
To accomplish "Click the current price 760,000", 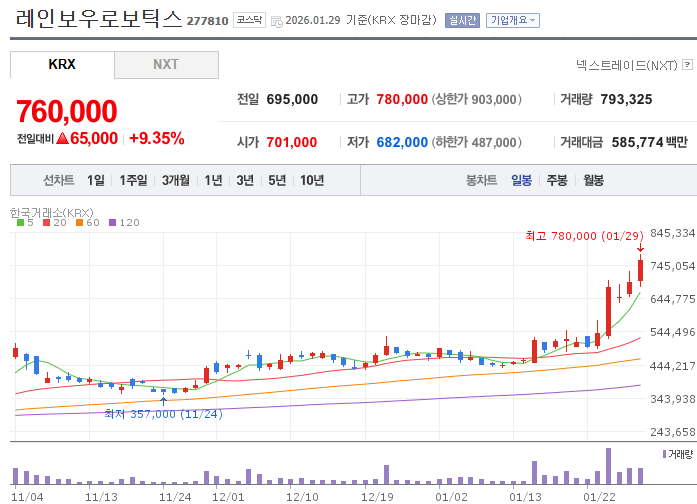I will [x=67, y=111].
